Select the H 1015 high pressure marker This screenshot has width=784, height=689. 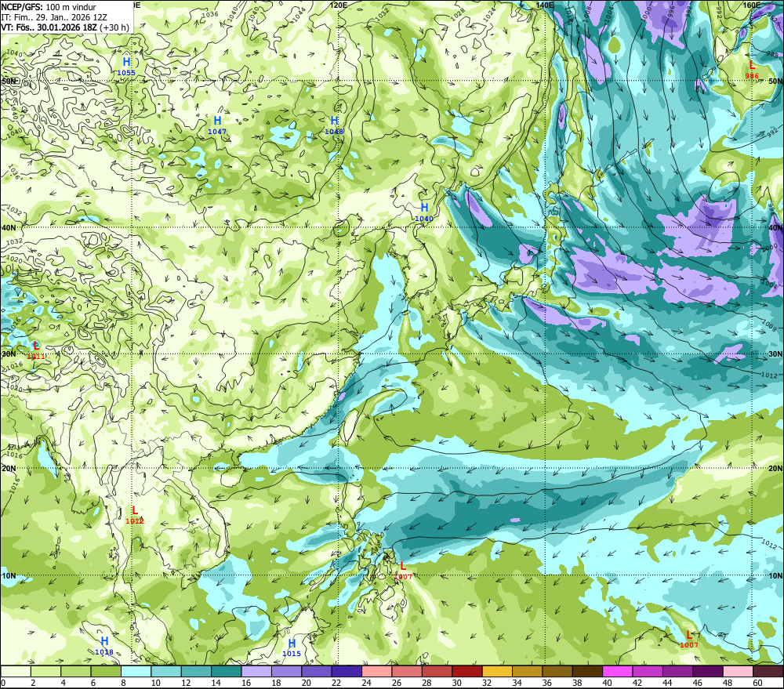pos(292,647)
